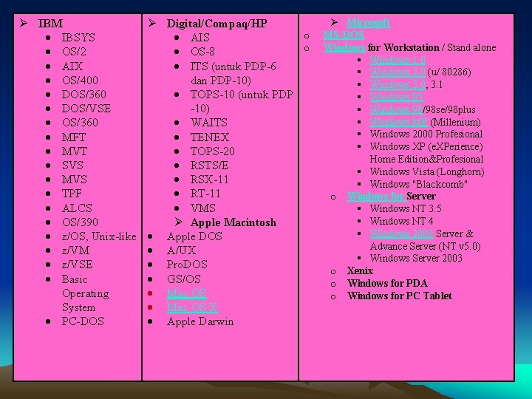Select the Windows for PC Tablet entry

coord(400,296)
